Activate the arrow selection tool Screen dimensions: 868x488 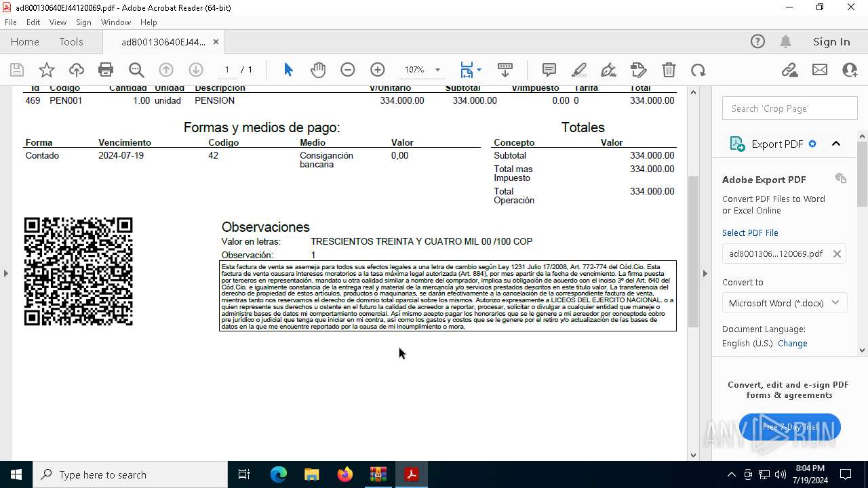coord(288,70)
